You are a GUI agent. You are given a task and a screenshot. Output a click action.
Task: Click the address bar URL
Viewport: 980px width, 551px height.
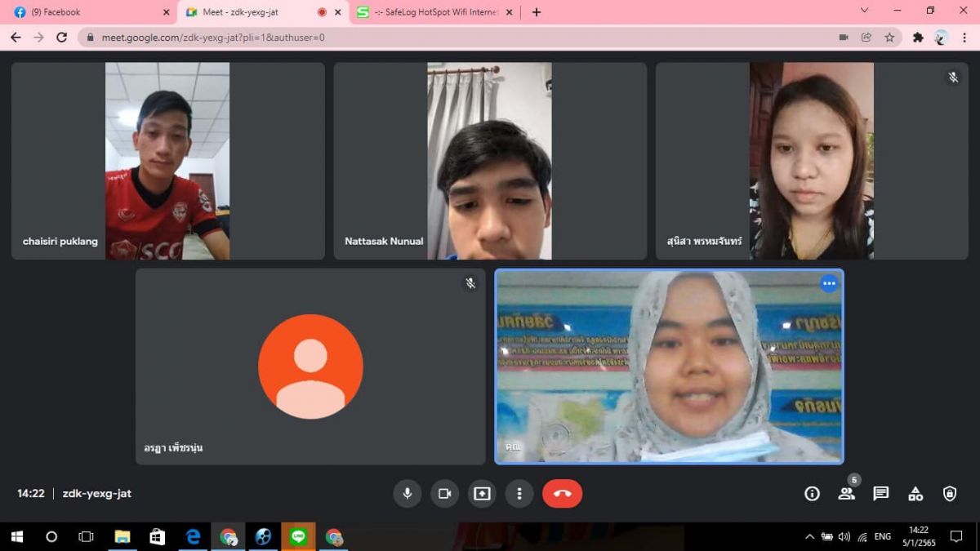tap(327, 37)
